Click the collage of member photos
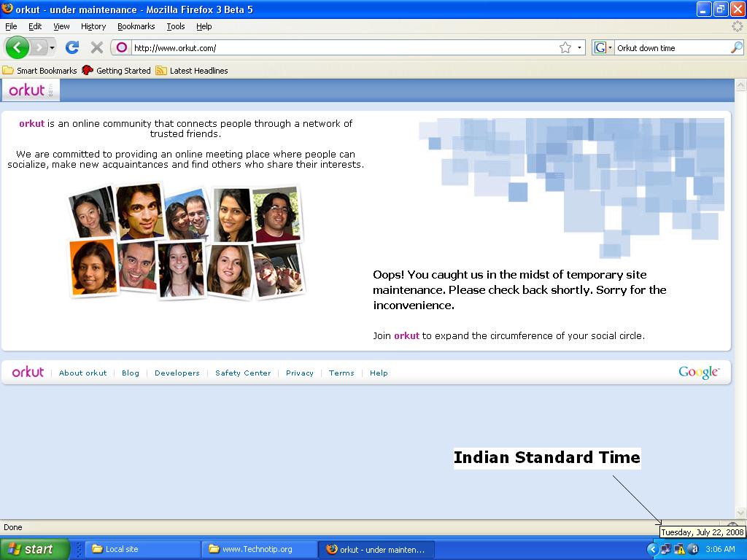 [187, 241]
